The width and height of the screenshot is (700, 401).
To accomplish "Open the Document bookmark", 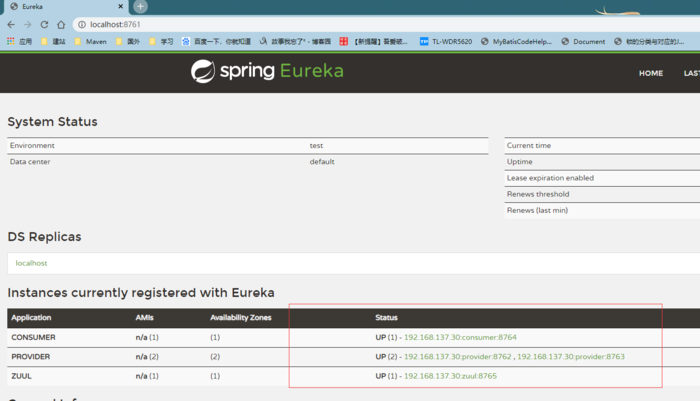I will [x=583, y=42].
